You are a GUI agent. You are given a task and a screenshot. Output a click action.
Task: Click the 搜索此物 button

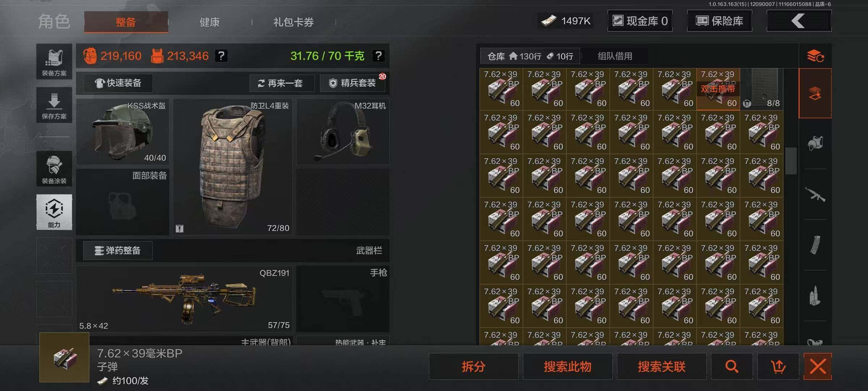click(567, 366)
